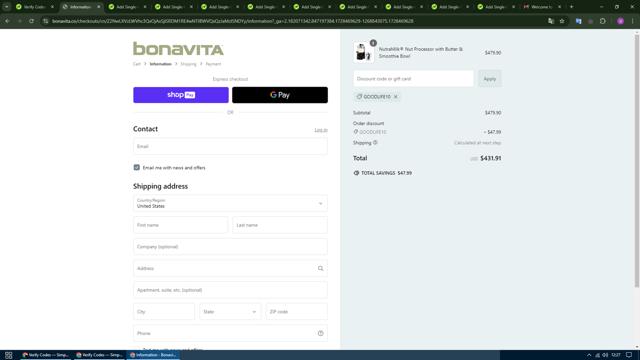This screenshot has width=640, height=360.
Task: Focus the Last name field
Action: pos(280,225)
